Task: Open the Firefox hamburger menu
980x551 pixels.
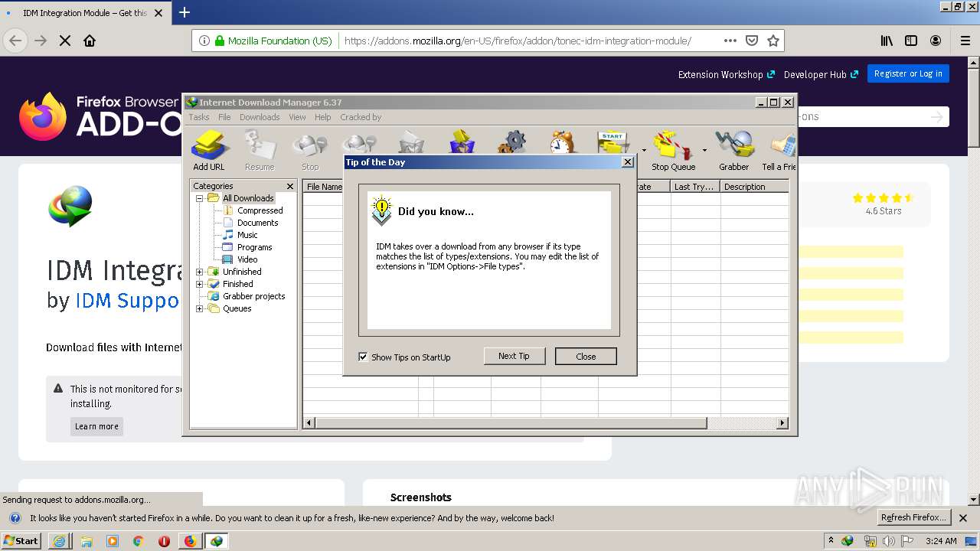Action: coord(965,41)
